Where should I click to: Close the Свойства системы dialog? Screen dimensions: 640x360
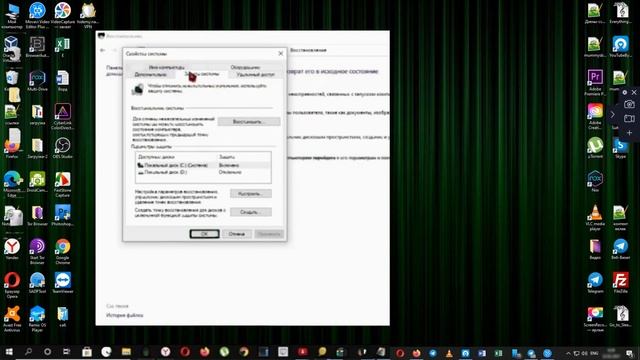tap(280, 53)
